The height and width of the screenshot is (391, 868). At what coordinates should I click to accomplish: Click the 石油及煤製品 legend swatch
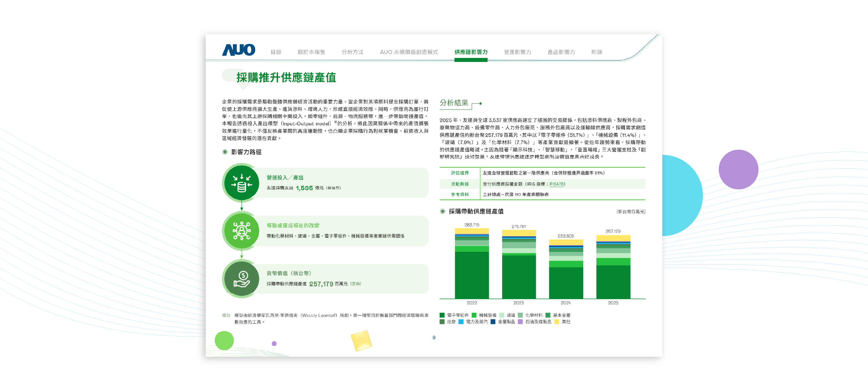coord(520,322)
